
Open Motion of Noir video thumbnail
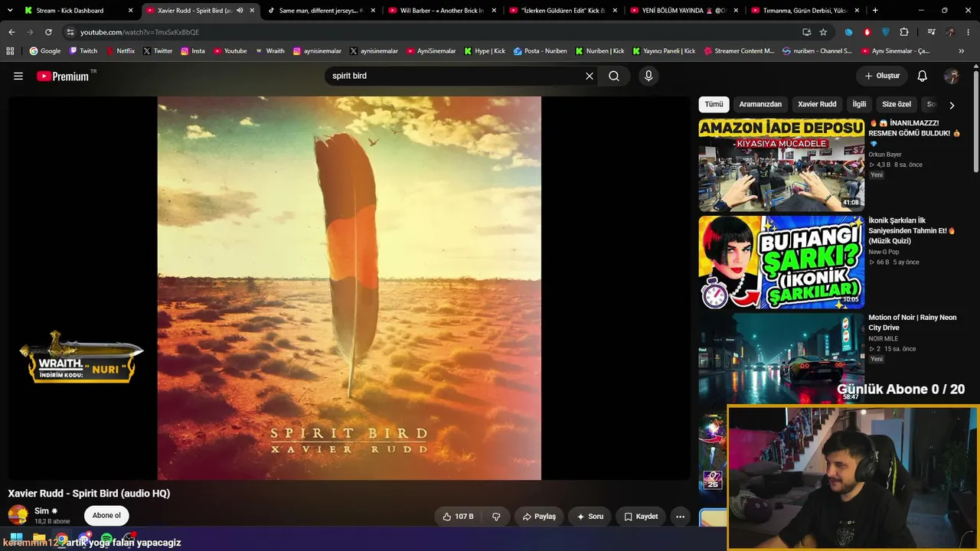click(781, 358)
